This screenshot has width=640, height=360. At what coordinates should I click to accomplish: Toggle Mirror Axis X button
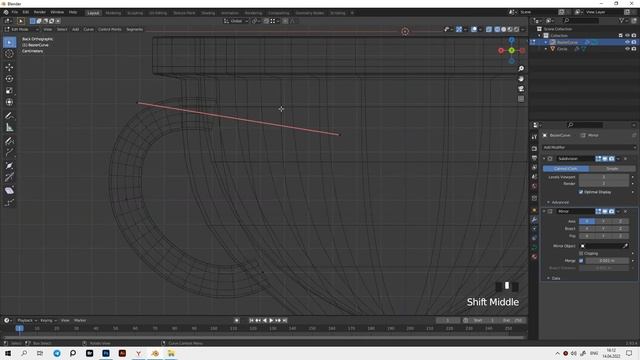pos(587,221)
